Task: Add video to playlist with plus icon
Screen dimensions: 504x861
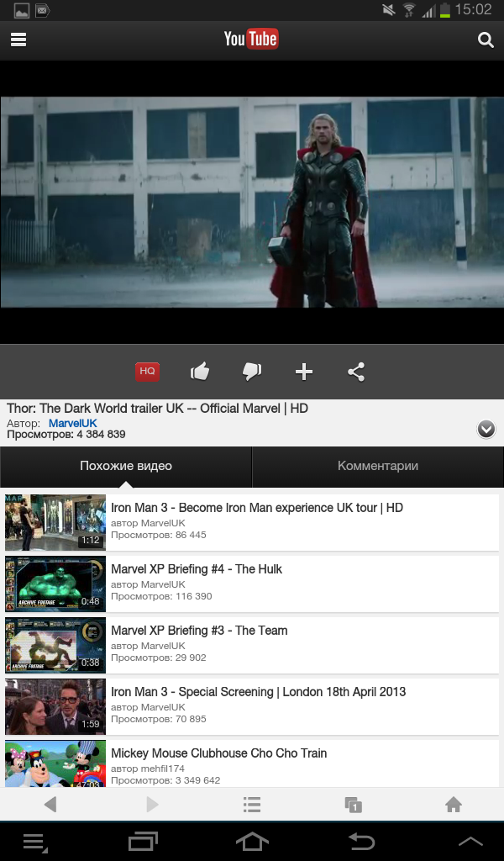Action: (x=304, y=372)
